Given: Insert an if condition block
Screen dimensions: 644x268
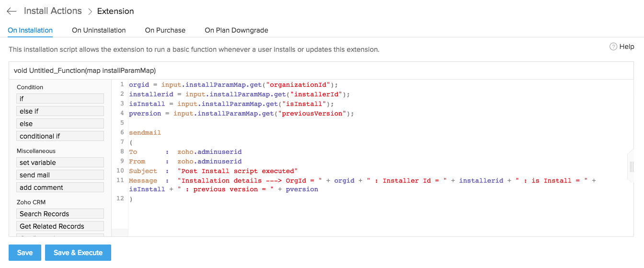Looking at the screenshot, I should [60, 99].
